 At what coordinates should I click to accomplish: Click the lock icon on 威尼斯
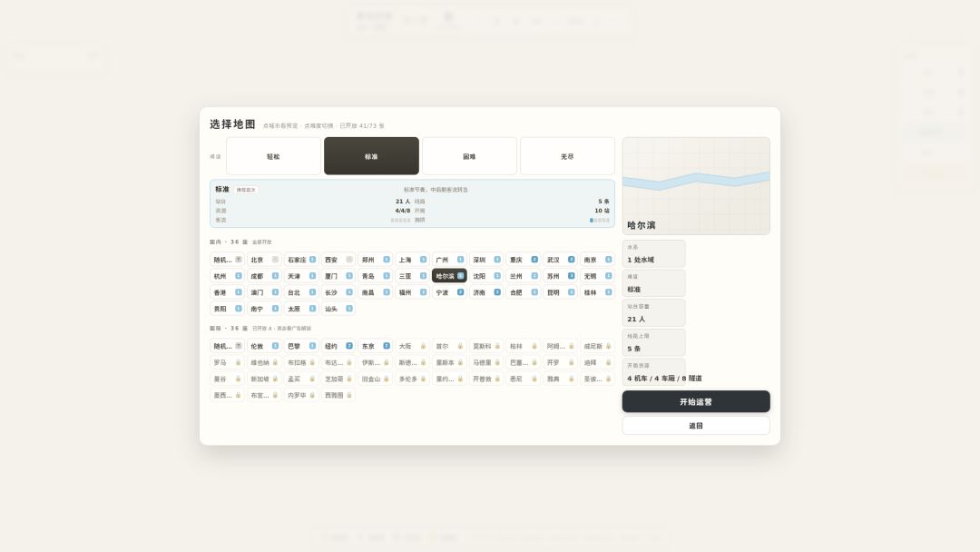pos(608,346)
